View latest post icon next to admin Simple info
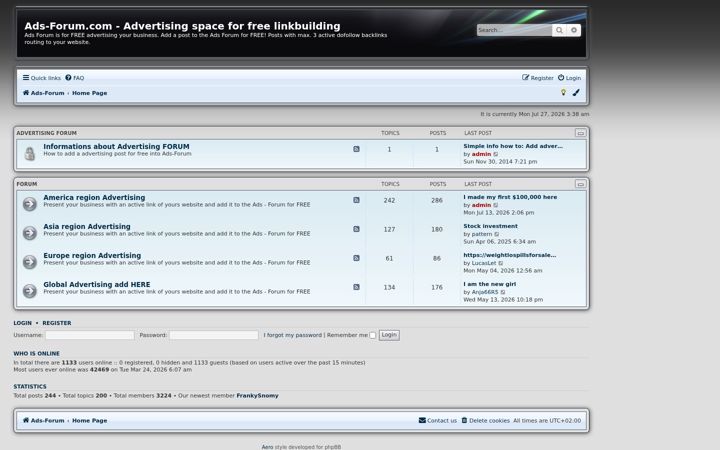 coord(496,154)
